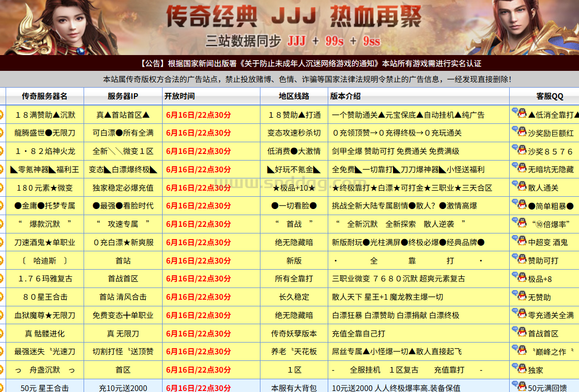The image size is (579, 392).
Task: Click the line cell 传奇妖孽版本
Action: (294, 333)
